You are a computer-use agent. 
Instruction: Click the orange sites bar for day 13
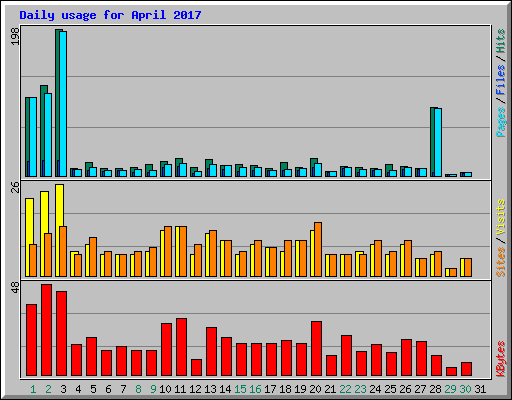click(x=213, y=254)
